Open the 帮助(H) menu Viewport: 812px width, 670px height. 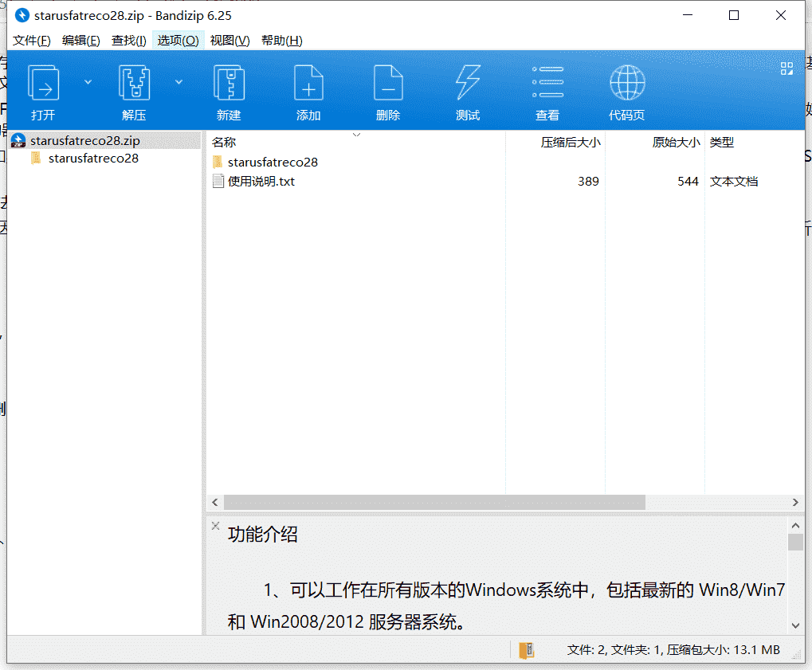click(282, 41)
